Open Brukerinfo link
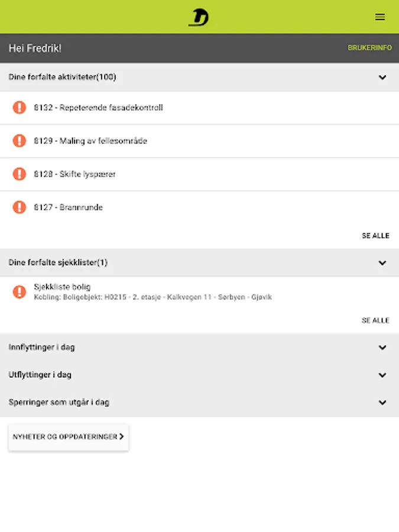The image size is (399, 532). pyautogui.click(x=369, y=48)
